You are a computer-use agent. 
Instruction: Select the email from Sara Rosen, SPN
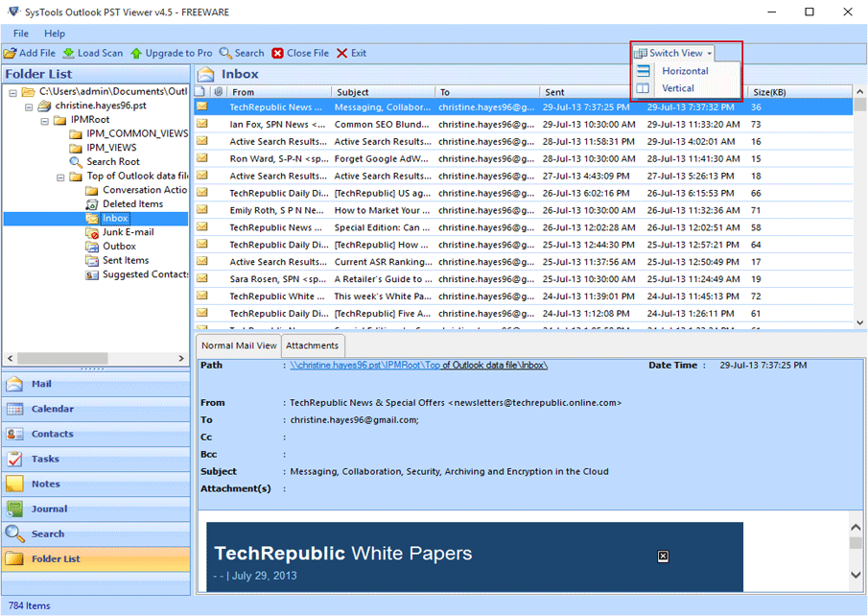[x=523, y=279]
